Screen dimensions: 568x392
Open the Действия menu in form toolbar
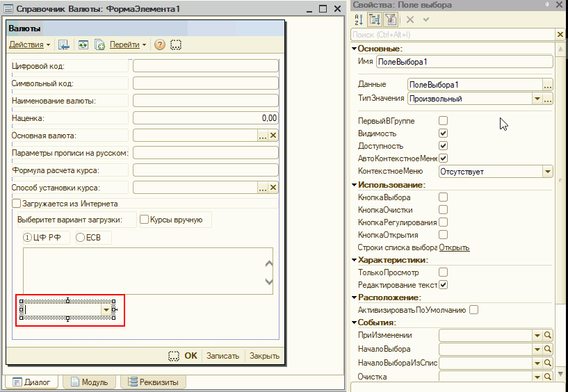click(29, 44)
